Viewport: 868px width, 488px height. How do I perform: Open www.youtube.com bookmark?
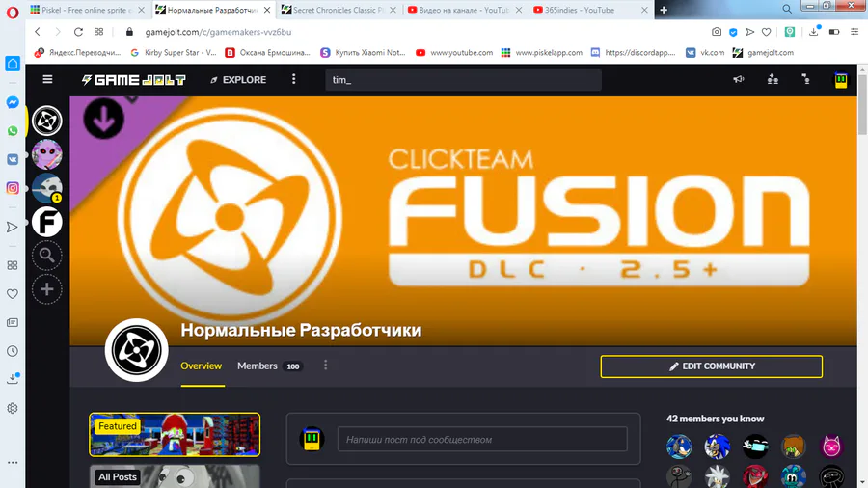click(x=454, y=53)
